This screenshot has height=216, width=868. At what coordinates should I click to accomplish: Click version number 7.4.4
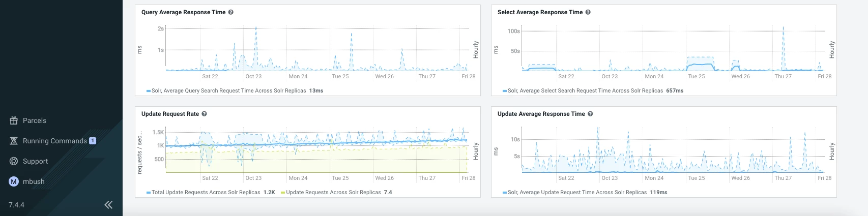(16, 205)
